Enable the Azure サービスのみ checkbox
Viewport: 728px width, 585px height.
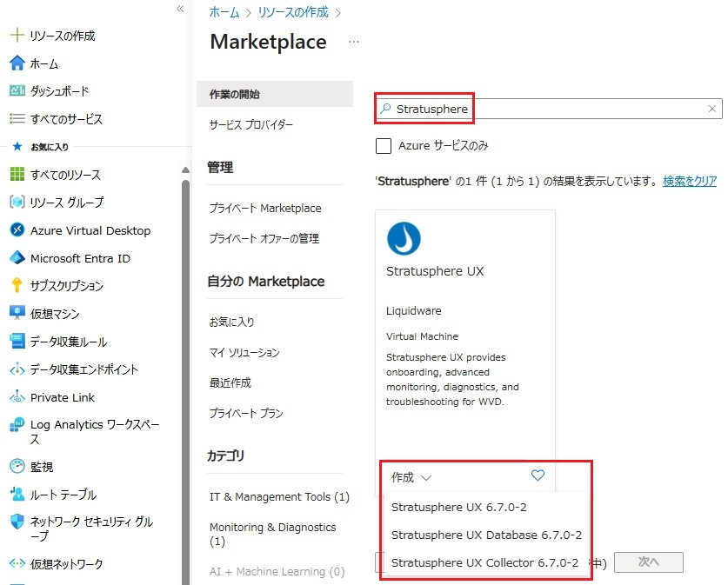[x=384, y=146]
